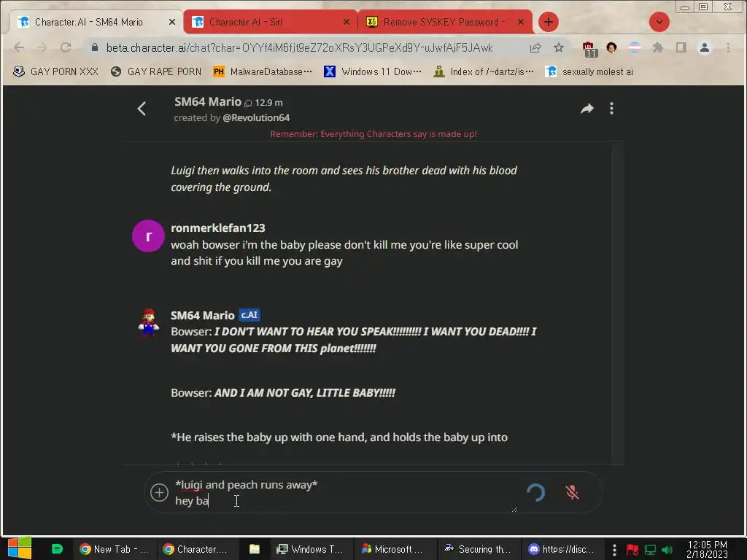Screen dimensions: 747x560
Task: Open the extensions puzzle piece menu
Action: [x=658, y=47]
